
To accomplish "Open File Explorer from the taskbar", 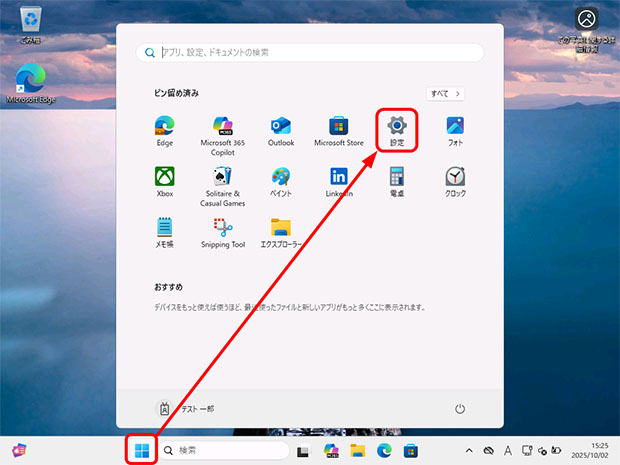I will point(357,450).
